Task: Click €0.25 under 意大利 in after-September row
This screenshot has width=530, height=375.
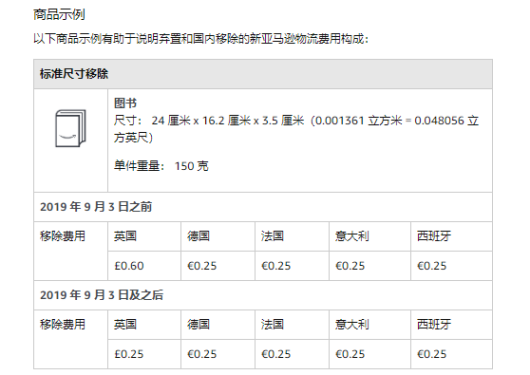Action: click(x=350, y=354)
